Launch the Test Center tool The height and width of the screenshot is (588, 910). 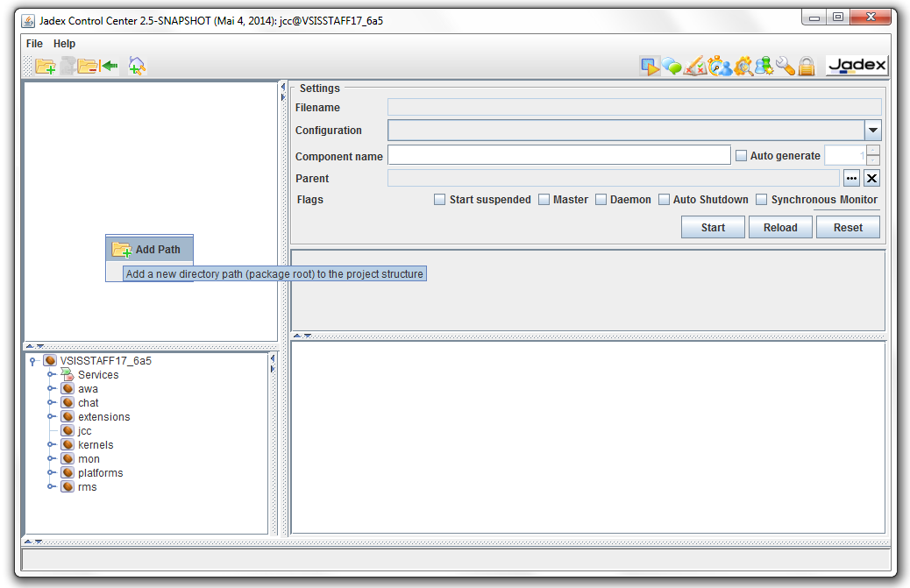click(x=693, y=66)
